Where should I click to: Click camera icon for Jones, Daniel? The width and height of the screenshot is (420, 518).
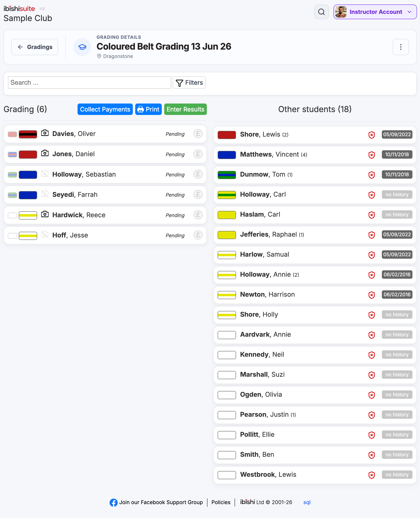tap(45, 153)
